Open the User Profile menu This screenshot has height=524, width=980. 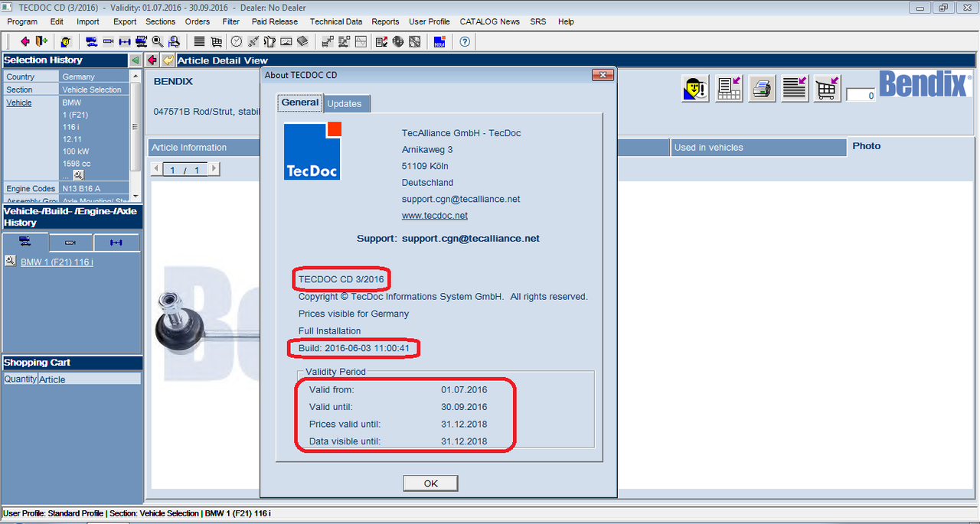[430, 21]
